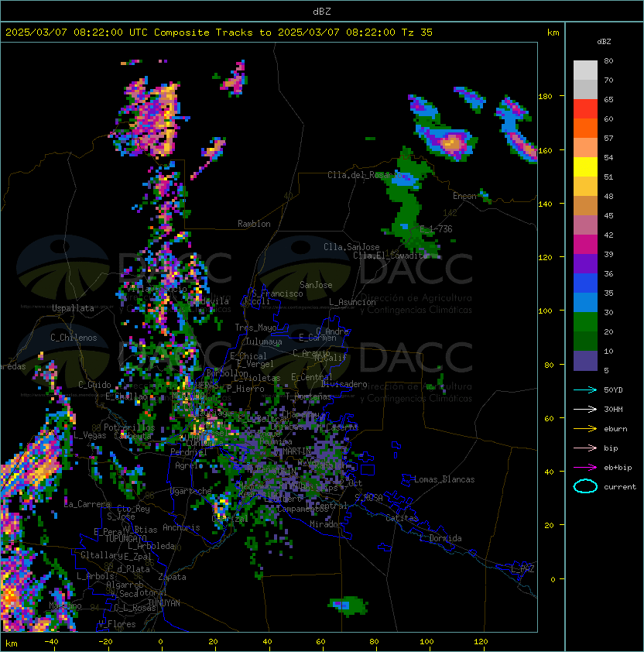Click the 'Lomas_Blancas' map label
This screenshot has width=644, height=652.
point(444,479)
